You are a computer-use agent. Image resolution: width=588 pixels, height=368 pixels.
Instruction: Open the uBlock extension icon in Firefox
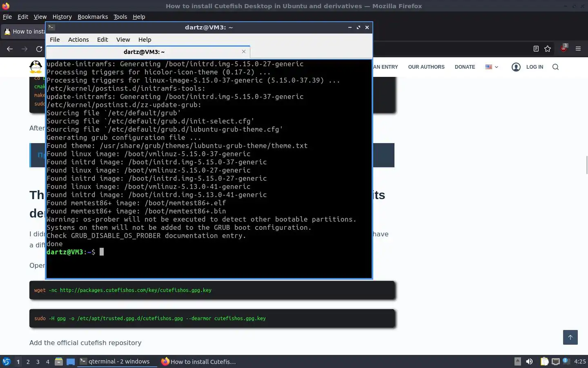564,48
